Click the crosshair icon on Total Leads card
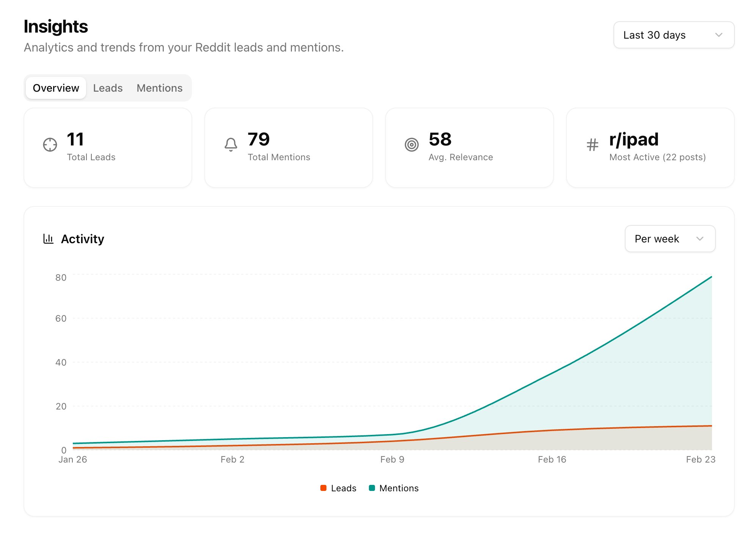 point(50,145)
